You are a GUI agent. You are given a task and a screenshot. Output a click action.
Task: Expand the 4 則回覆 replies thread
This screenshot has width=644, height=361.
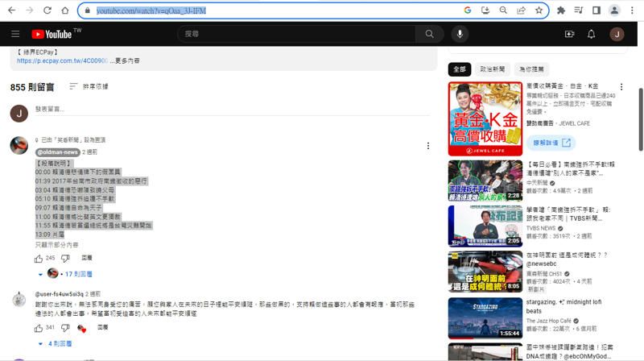(x=60, y=343)
